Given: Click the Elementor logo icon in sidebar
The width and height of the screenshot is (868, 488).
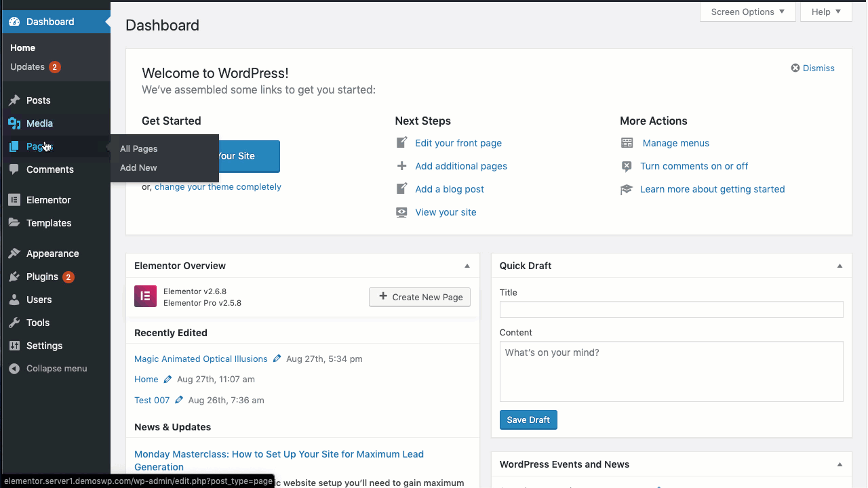Looking at the screenshot, I should tap(14, 200).
